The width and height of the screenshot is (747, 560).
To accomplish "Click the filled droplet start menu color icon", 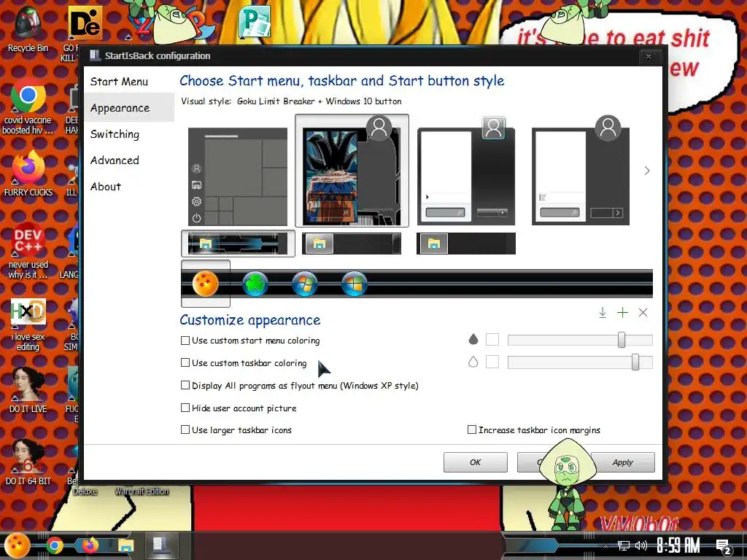I will point(473,339).
